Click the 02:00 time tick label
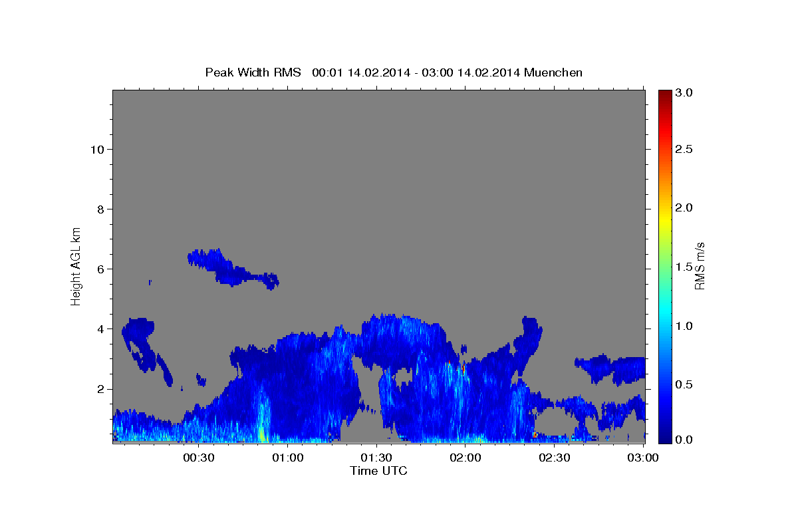The height and width of the screenshot is (532, 798). coord(465,458)
